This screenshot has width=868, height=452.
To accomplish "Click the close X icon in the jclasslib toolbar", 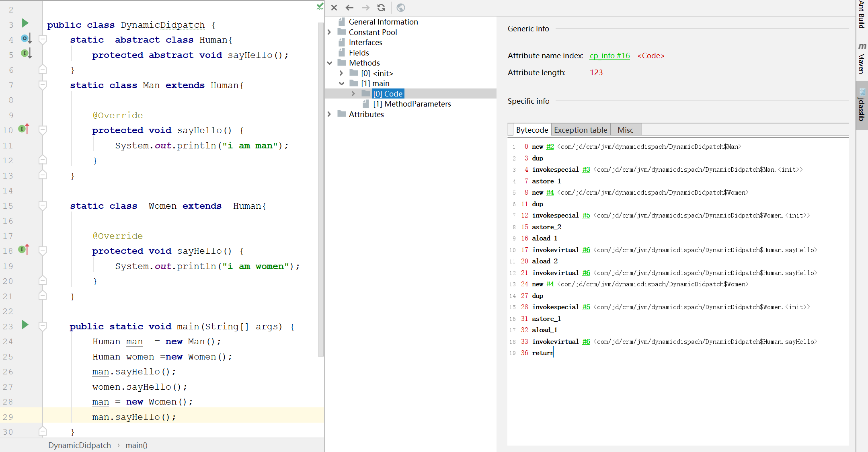I will pyautogui.click(x=334, y=8).
